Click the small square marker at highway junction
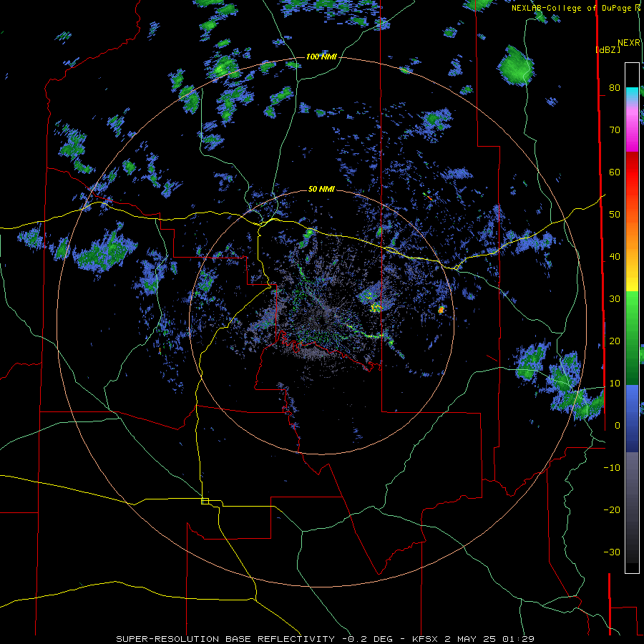 click(205, 501)
